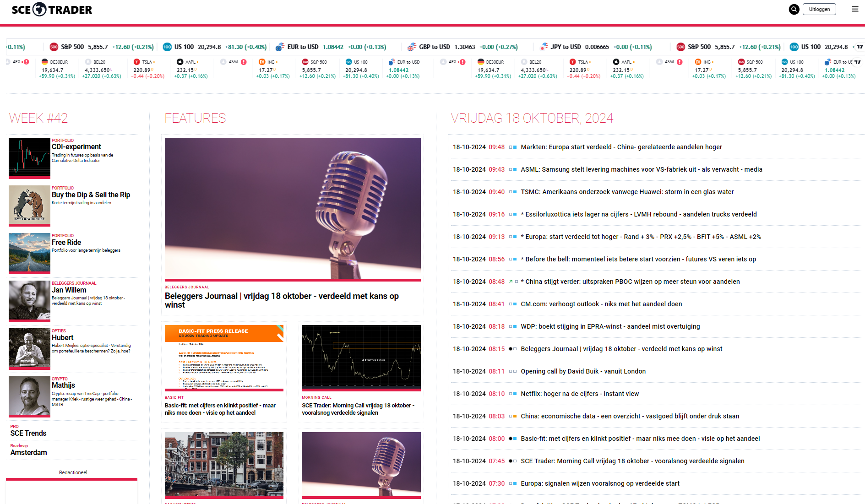The width and height of the screenshot is (865, 504).
Task: Click the green arrow icon beside China stijgt verder
Action: (511, 282)
